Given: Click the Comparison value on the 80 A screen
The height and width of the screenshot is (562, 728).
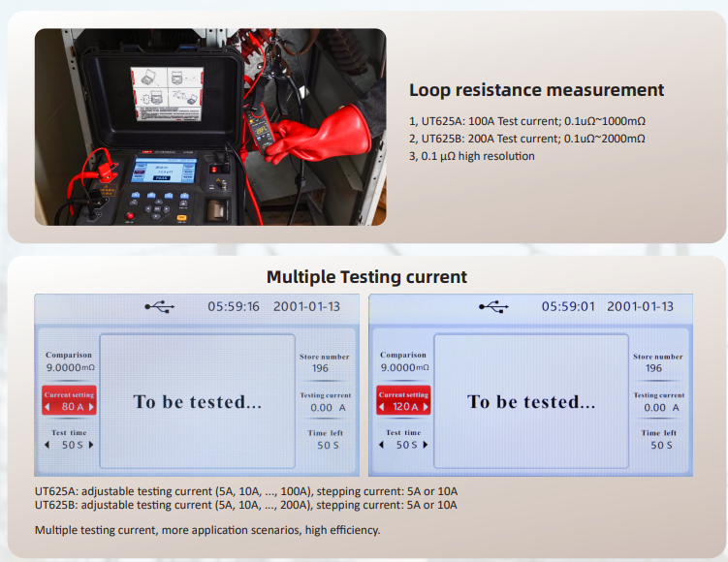Looking at the screenshot, I should (70, 368).
